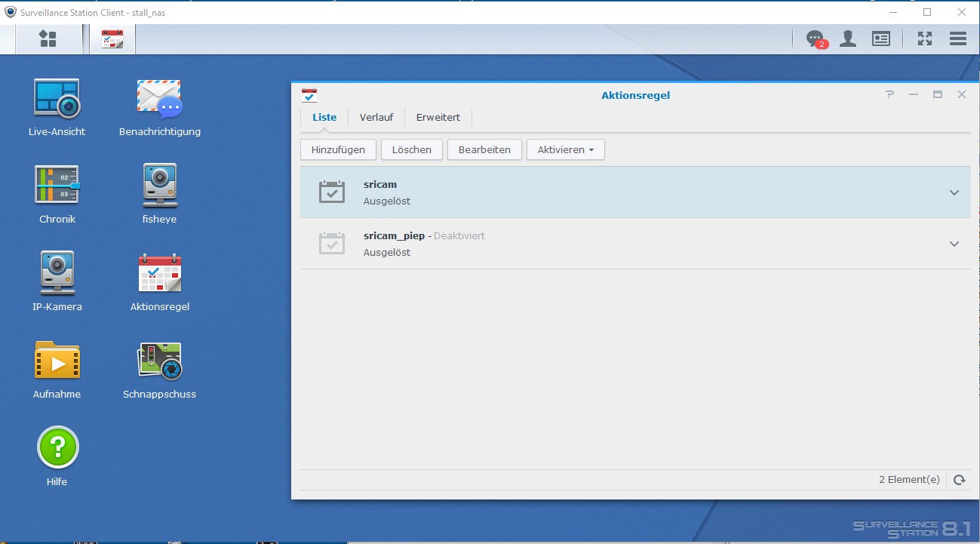Viewport: 980px width, 544px height.
Task: Click the Hinzufügen button
Action: click(x=338, y=149)
